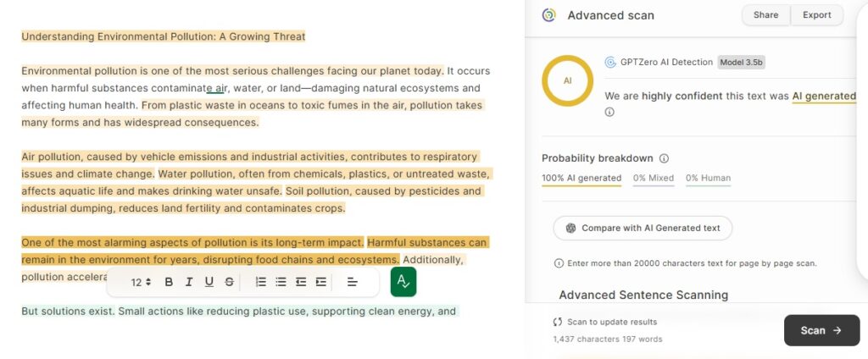Viewport: 868px width, 359px height.
Task: Insert a numbered list
Action: click(x=261, y=282)
